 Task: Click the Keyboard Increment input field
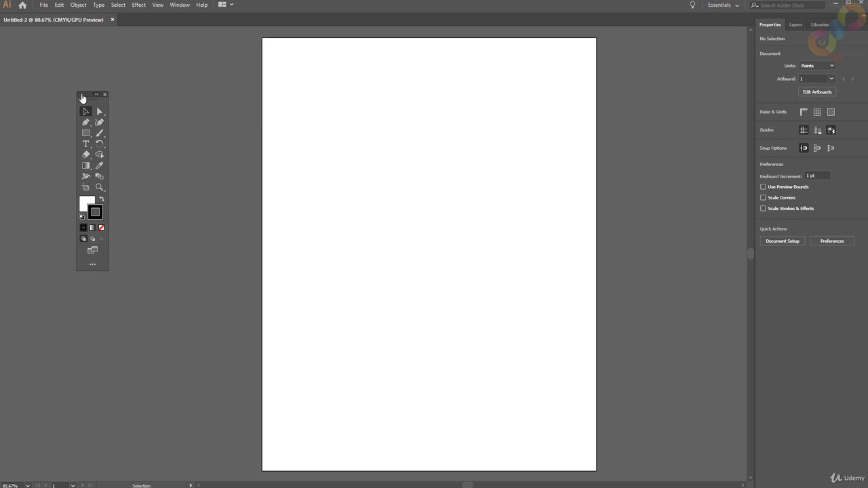pyautogui.click(x=817, y=176)
